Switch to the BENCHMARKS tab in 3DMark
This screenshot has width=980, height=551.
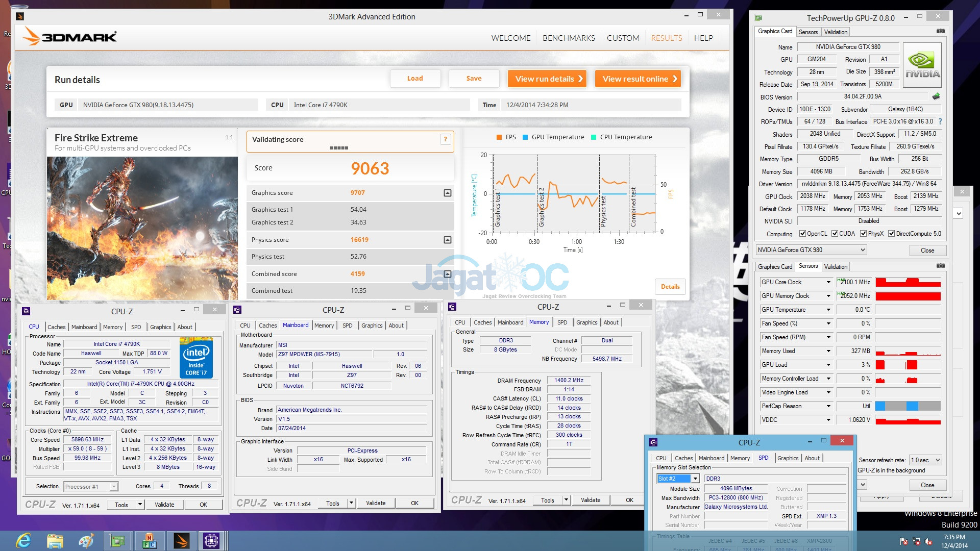pyautogui.click(x=569, y=38)
